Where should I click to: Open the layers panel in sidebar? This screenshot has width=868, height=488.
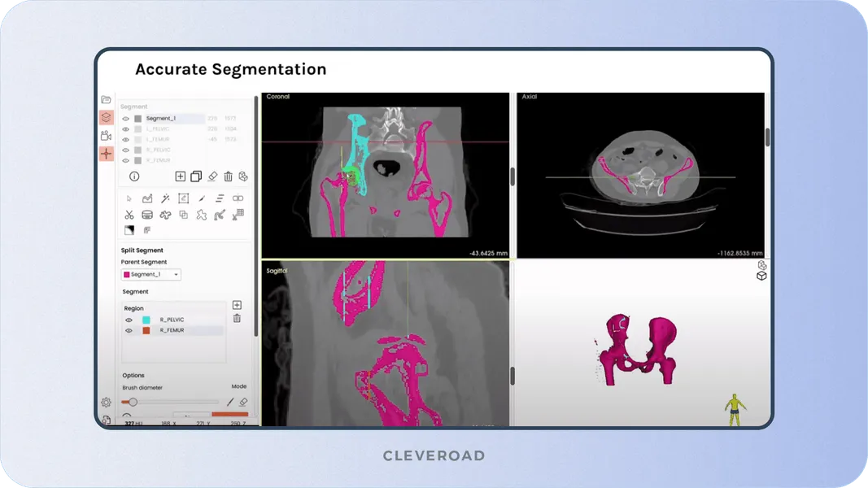[106, 117]
